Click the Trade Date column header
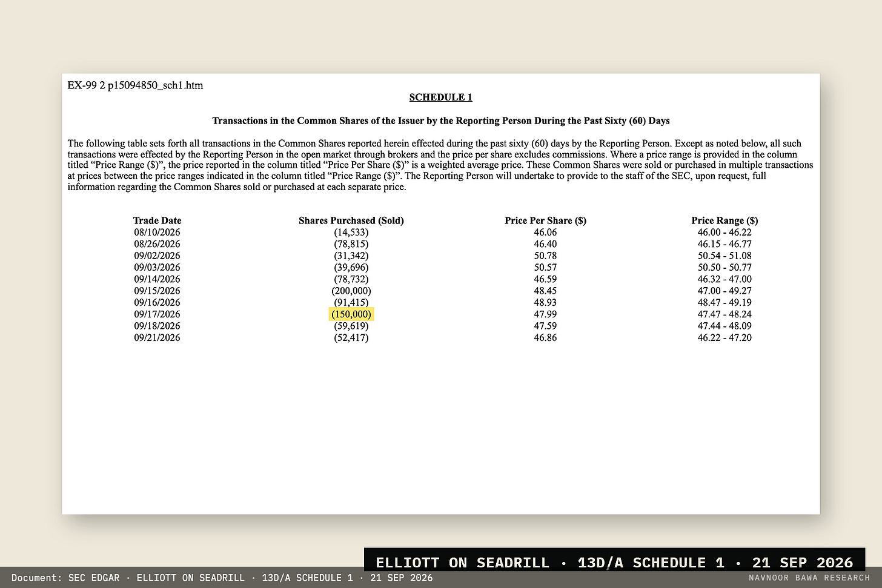The image size is (882, 588). click(157, 220)
